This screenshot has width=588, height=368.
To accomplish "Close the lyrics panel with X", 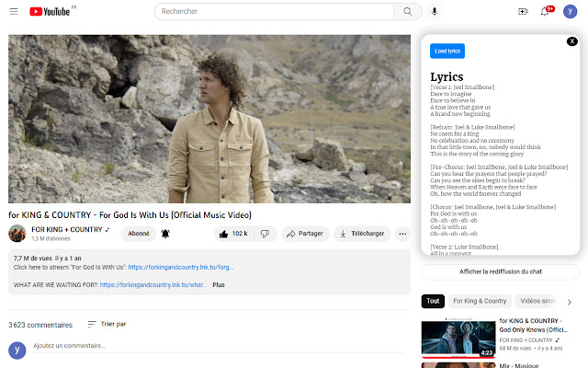I will click(x=571, y=41).
